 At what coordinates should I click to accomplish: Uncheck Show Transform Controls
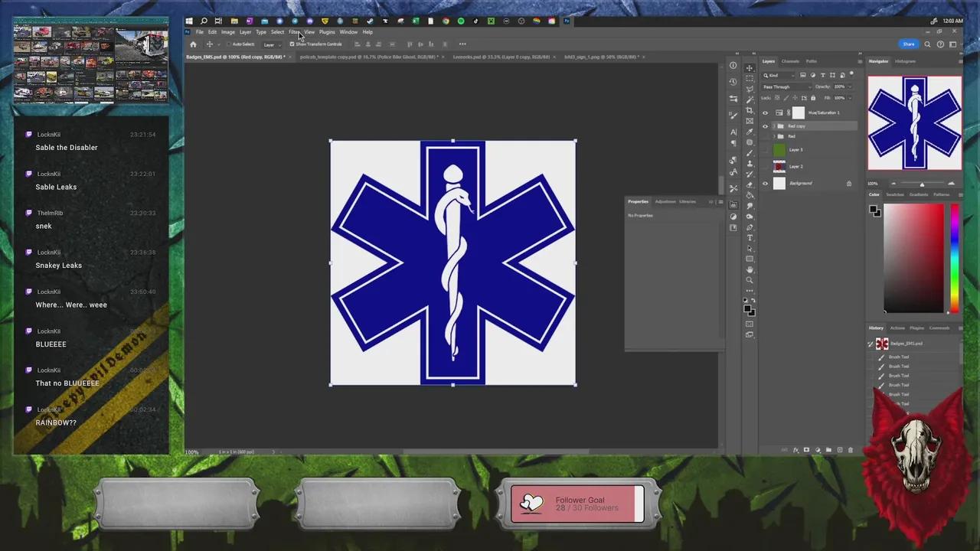tap(292, 44)
